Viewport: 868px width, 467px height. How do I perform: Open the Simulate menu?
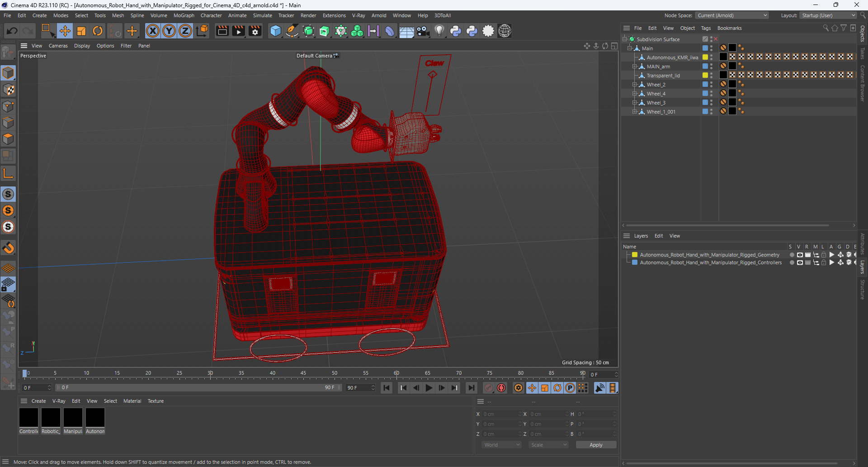[x=262, y=15]
